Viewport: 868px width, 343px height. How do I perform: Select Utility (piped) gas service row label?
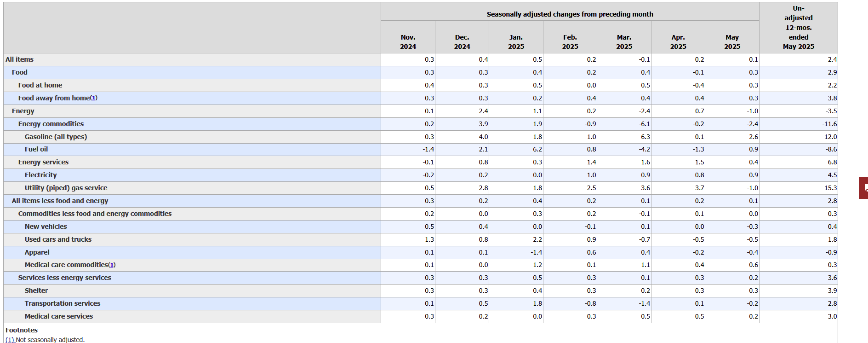click(x=66, y=188)
